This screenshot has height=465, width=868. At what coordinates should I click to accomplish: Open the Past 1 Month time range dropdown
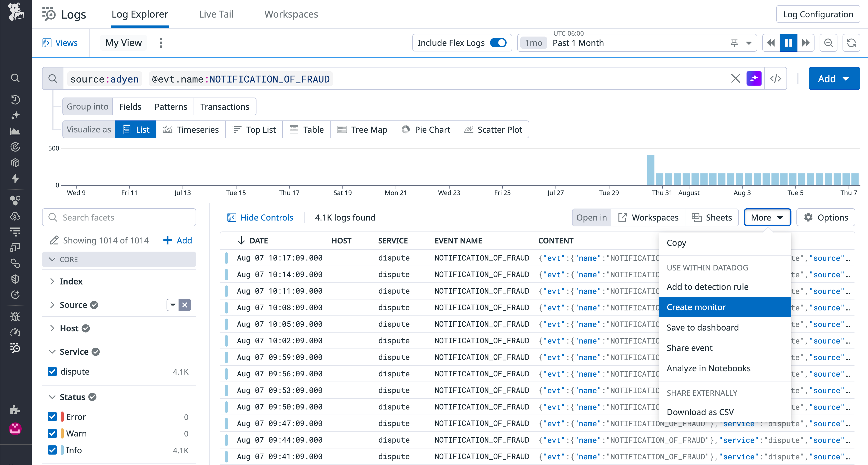point(578,43)
